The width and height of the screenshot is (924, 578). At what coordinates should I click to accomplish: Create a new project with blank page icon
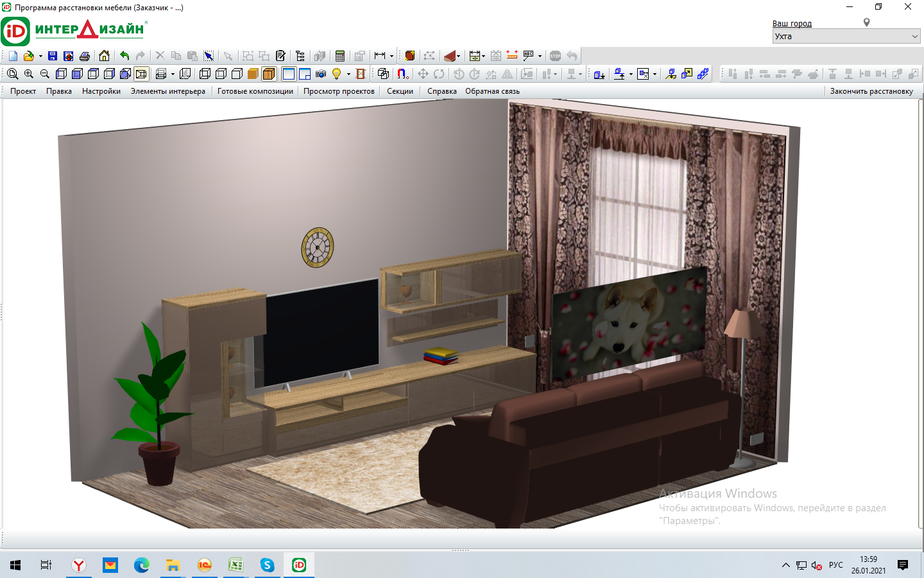point(13,56)
